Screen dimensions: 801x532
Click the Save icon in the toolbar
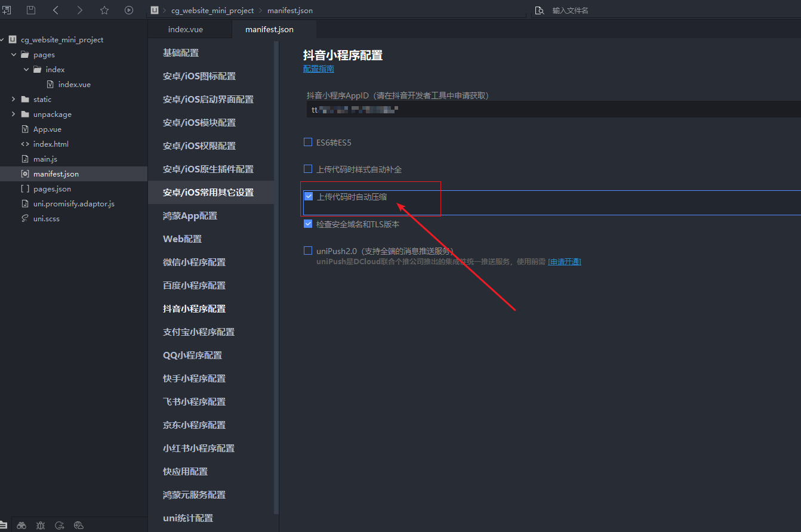coord(30,10)
